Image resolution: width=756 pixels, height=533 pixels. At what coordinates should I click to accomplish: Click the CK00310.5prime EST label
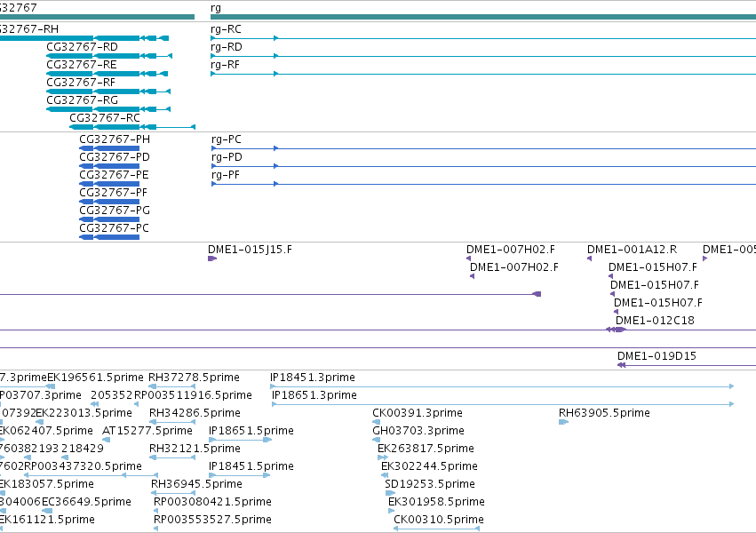tap(439, 520)
